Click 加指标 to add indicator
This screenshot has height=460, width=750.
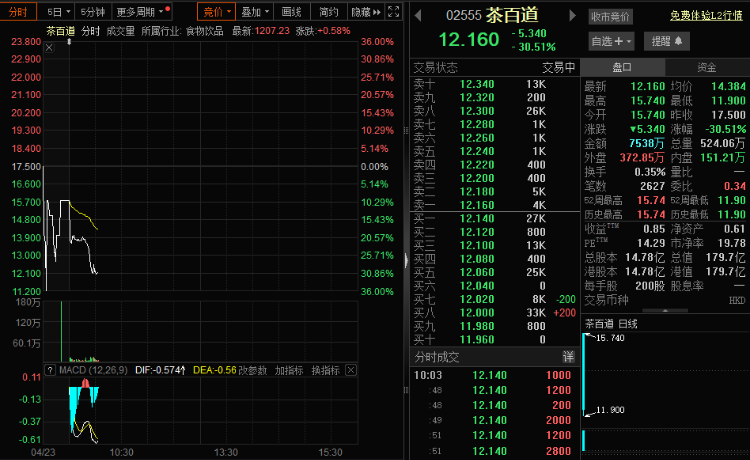[x=289, y=371]
